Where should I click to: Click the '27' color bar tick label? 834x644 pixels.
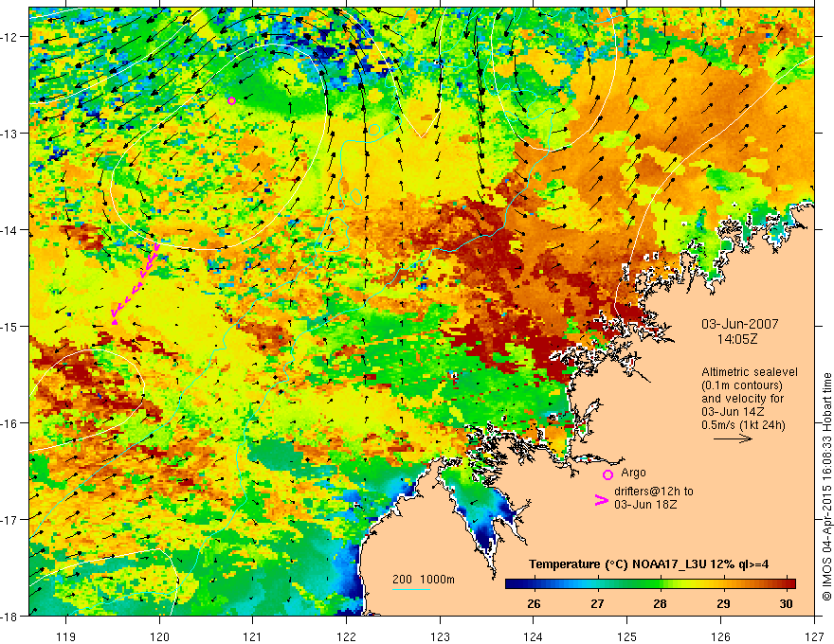click(597, 603)
